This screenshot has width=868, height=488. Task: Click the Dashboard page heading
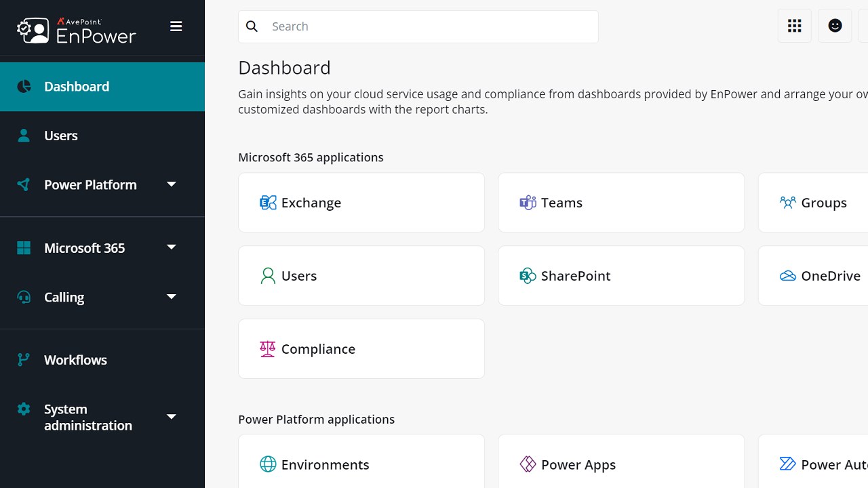point(285,68)
